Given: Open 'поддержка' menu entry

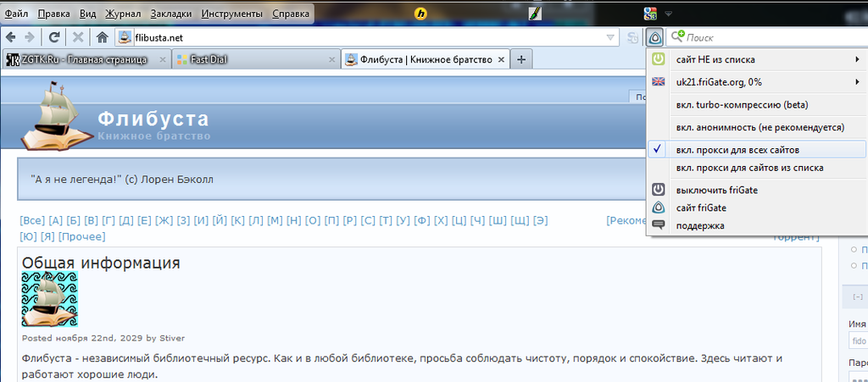Looking at the screenshot, I should (757, 225).
